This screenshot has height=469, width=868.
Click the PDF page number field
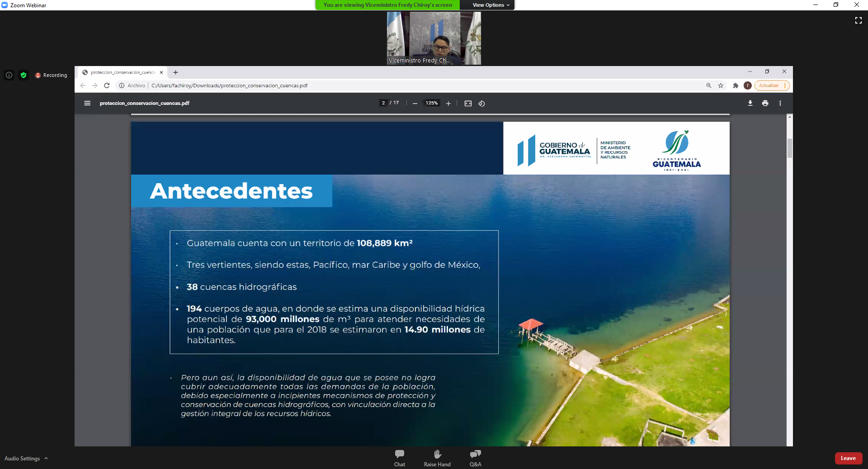[x=383, y=103]
